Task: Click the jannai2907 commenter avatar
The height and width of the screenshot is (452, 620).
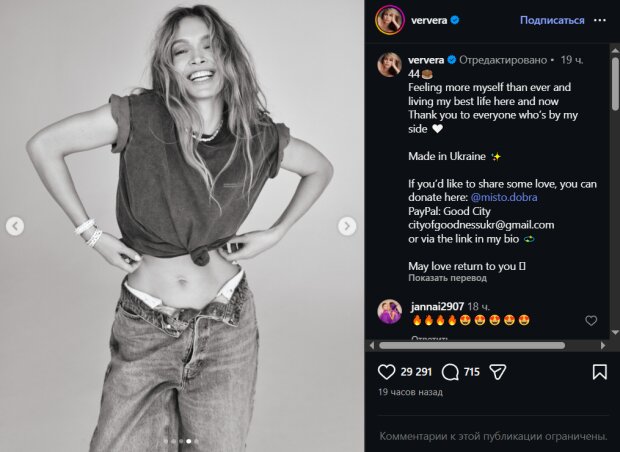Action: [x=389, y=311]
